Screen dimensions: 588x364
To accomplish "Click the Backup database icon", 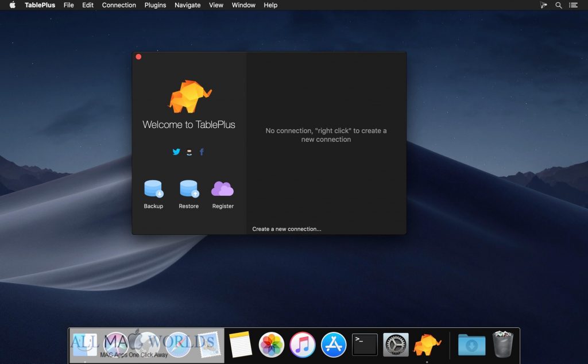I will [x=153, y=189].
